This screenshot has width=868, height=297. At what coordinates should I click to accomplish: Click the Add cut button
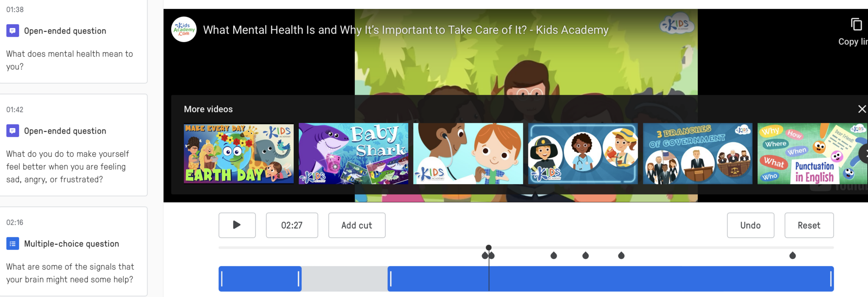[x=357, y=225]
